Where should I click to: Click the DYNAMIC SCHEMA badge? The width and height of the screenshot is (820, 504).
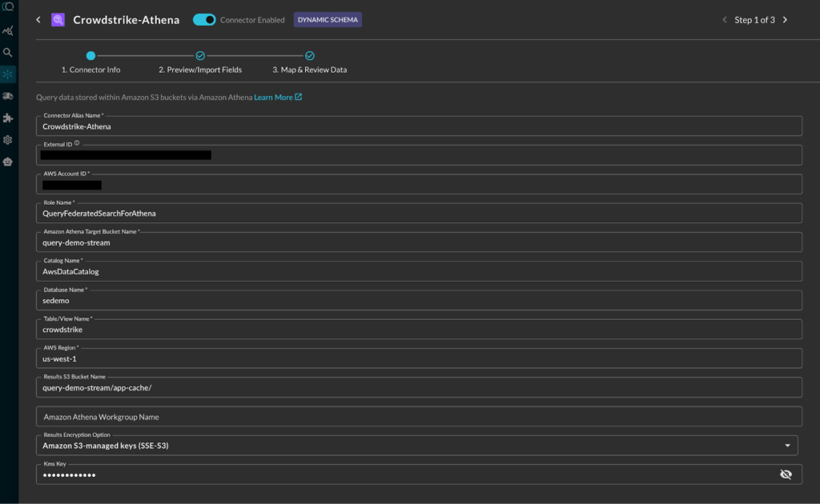click(x=328, y=20)
